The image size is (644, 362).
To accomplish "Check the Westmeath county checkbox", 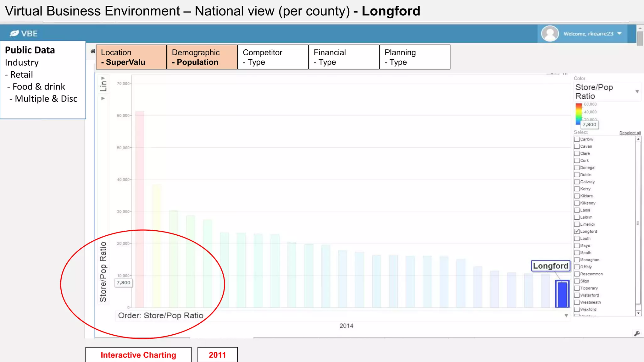I will pos(577,302).
